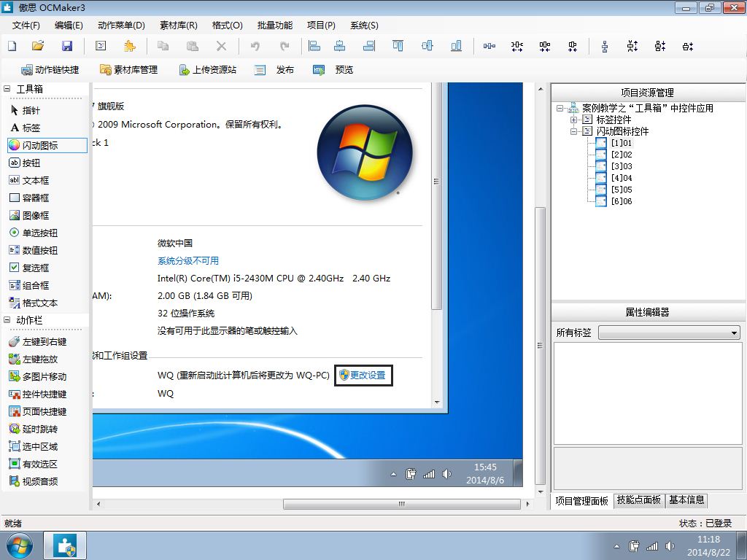Open the 编辑(E) menu
The height and width of the screenshot is (560, 747).
click(x=69, y=26)
